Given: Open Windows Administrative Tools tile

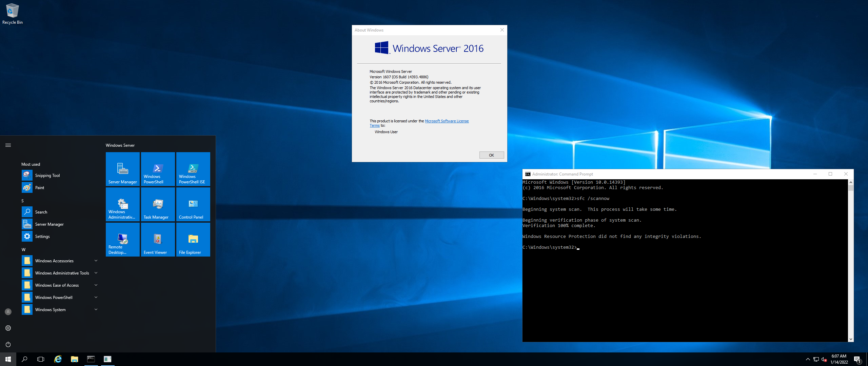Looking at the screenshot, I should pos(123,204).
